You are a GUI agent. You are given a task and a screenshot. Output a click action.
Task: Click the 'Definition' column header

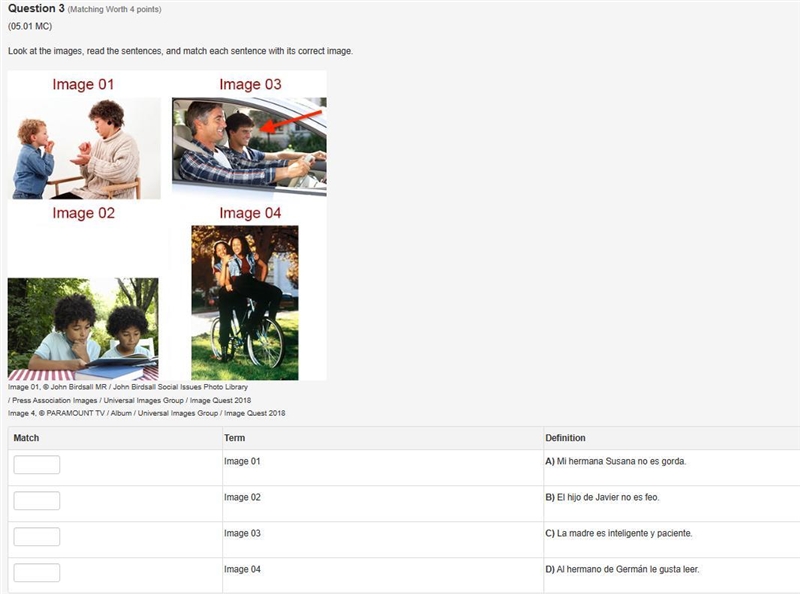pos(565,438)
